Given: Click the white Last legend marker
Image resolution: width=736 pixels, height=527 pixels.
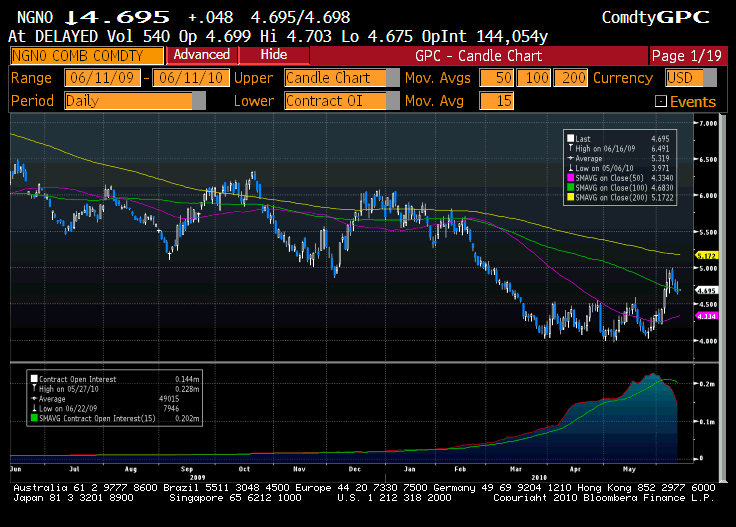Looking at the screenshot, I should 570,139.
